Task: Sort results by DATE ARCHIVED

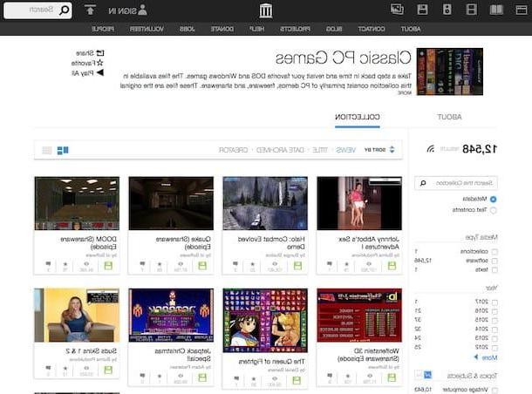Action: 280,150
